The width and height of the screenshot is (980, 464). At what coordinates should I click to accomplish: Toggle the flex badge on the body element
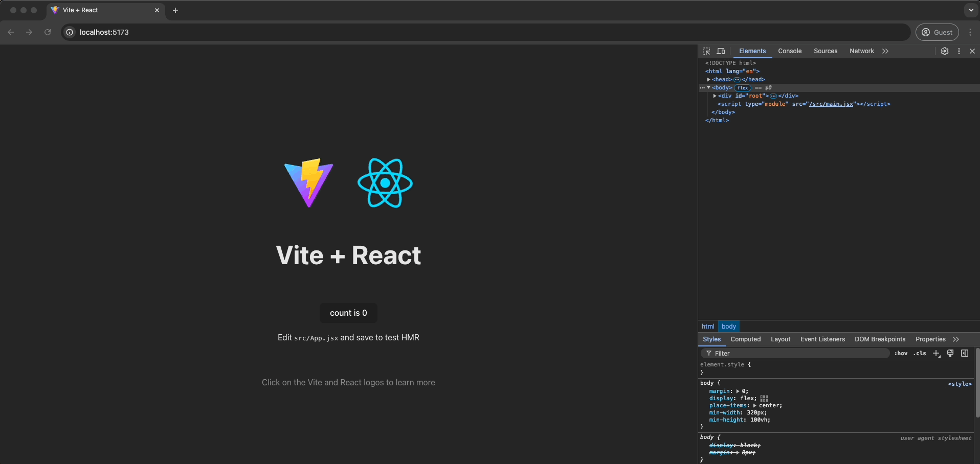[743, 88]
